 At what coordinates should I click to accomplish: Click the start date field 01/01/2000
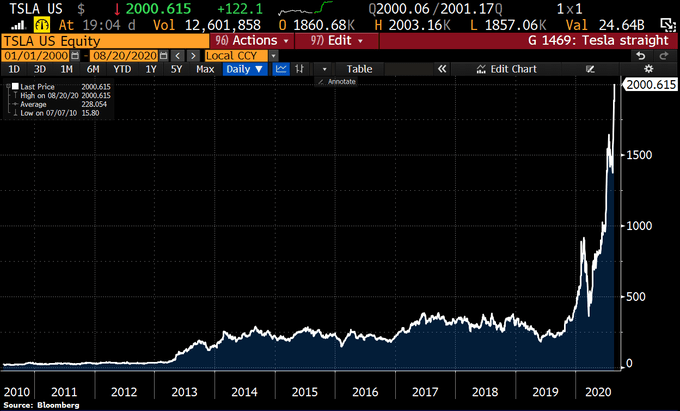pyautogui.click(x=36, y=56)
